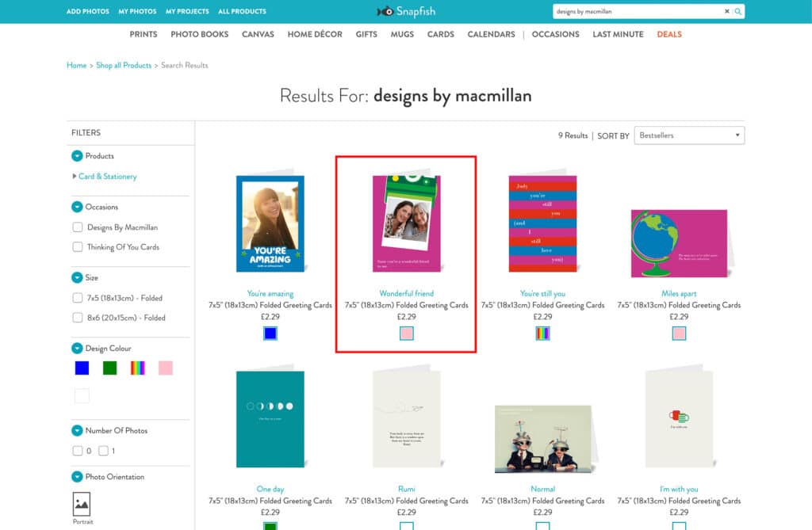The height and width of the screenshot is (530, 812).
Task: Enable the 7x5 (18x13cm) Folded size filter
Action: tap(78, 298)
